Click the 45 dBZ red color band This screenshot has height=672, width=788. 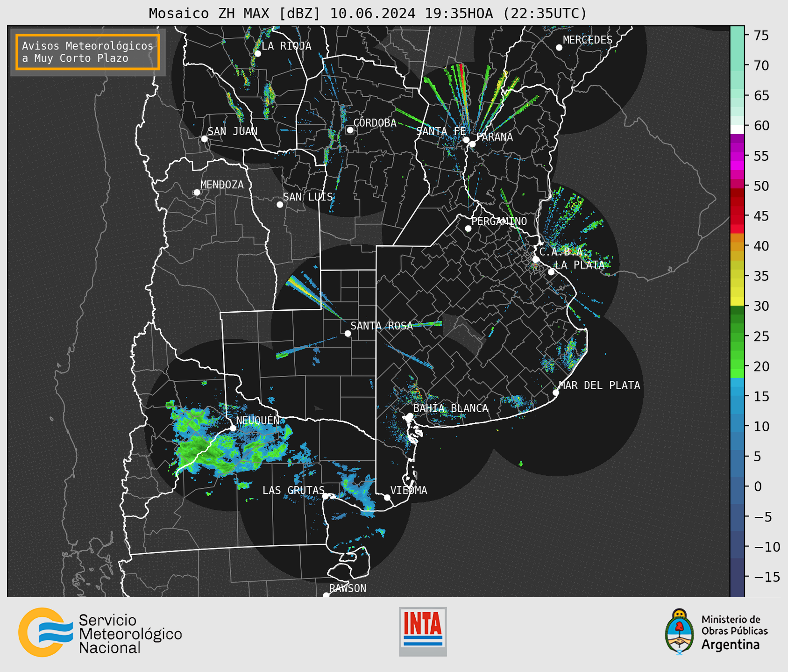point(737,216)
